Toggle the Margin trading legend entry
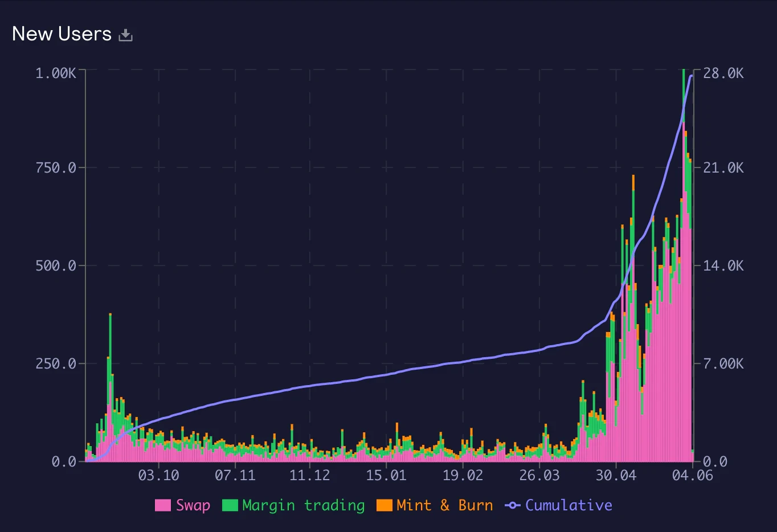 pyautogui.click(x=293, y=505)
